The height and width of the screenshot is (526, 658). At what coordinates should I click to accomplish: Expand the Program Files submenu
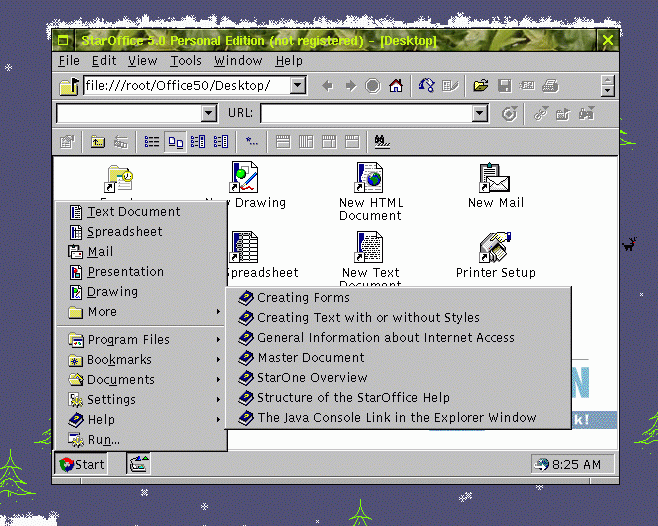pos(142,340)
